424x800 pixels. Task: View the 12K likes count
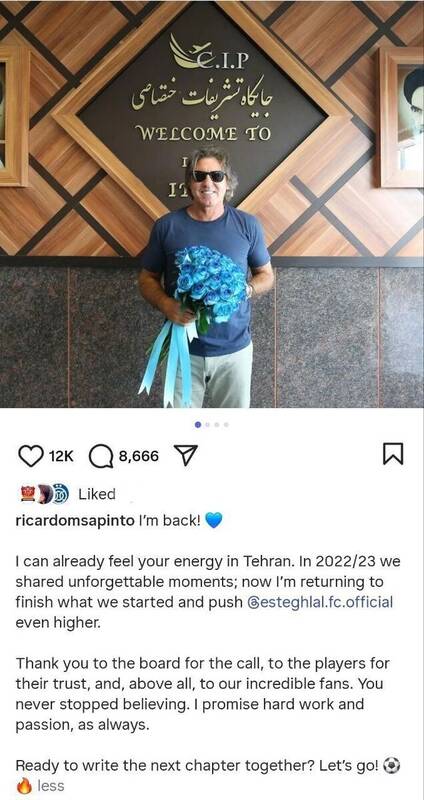pos(61,456)
